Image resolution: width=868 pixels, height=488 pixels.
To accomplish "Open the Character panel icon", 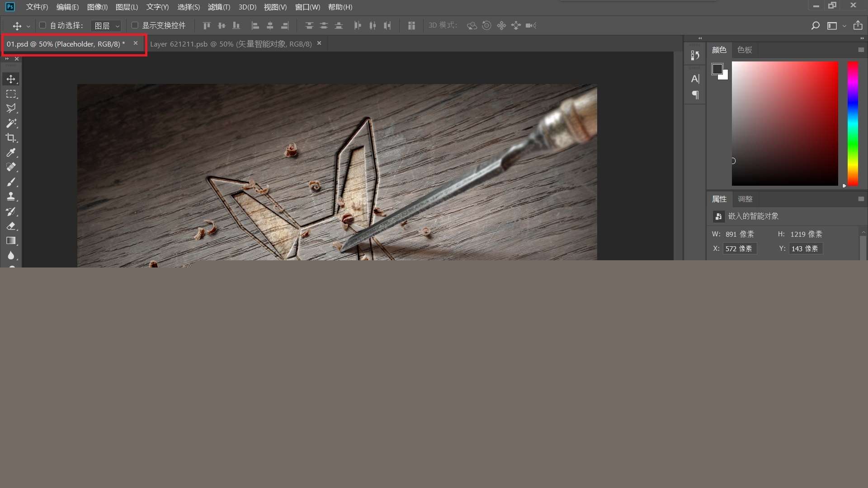I will 695,79.
